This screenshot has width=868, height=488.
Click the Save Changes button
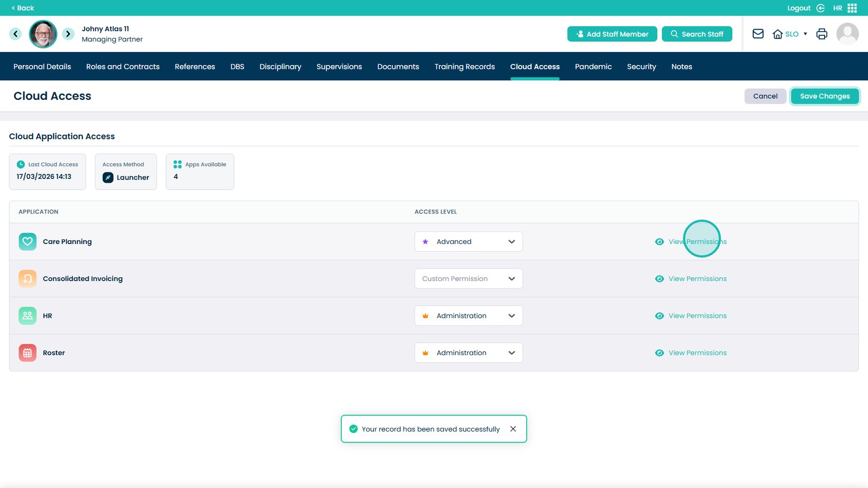825,96
